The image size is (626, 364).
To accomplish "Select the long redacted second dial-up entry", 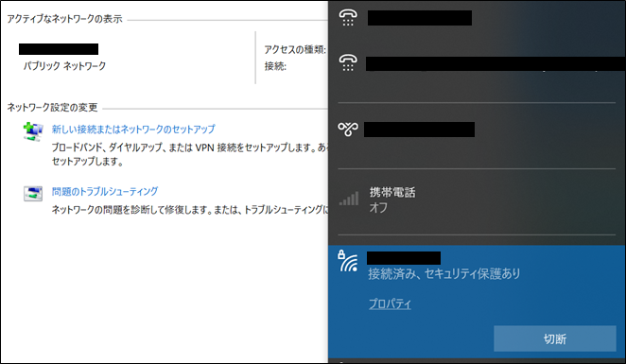I will (496, 64).
